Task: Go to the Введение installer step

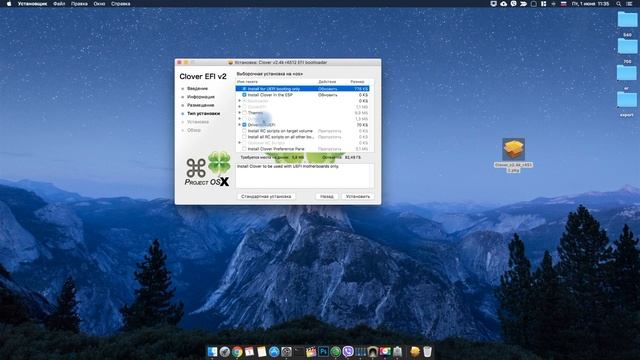Action: tap(197, 89)
